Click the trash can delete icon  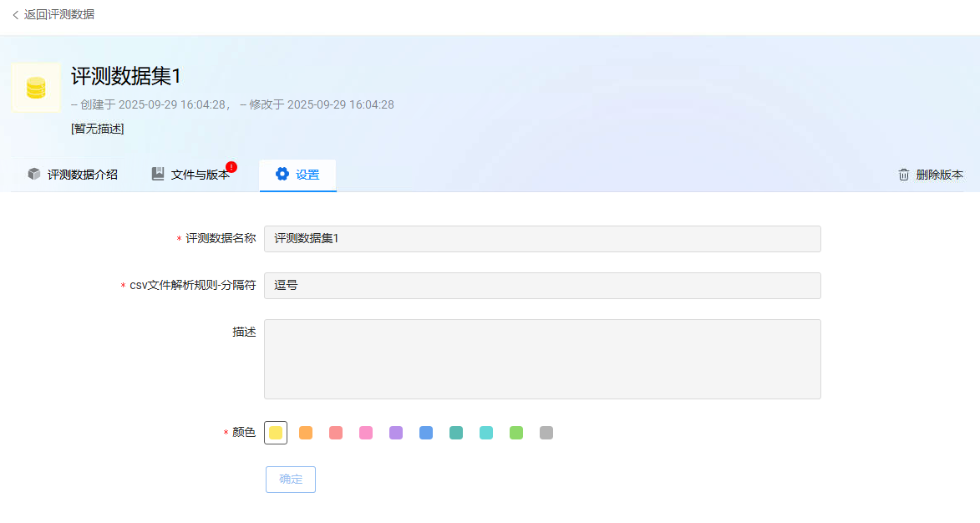point(903,175)
